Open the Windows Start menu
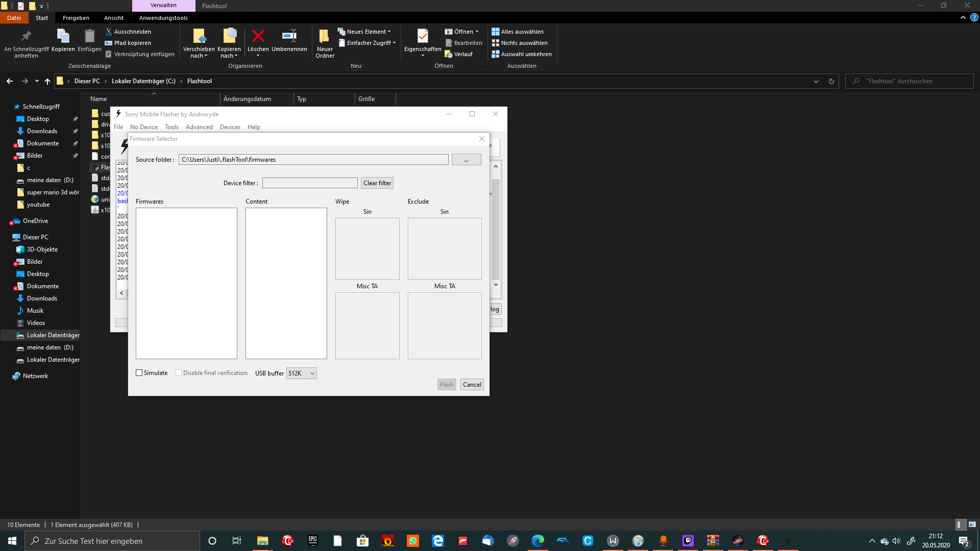This screenshot has height=551, width=980. (12, 541)
